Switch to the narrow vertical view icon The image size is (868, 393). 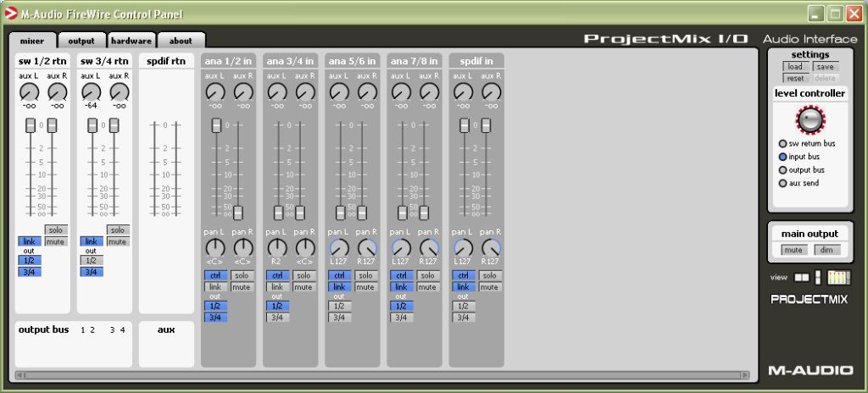[x=818, y=277]
